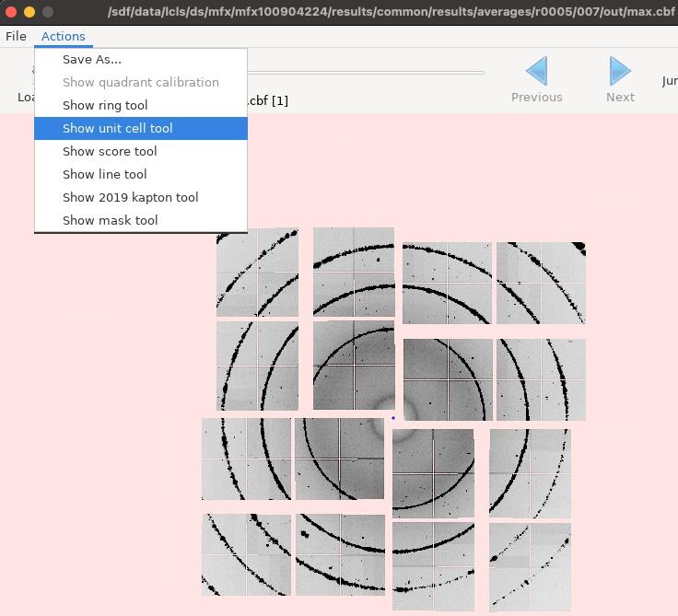Image resolution: width=678 pixels, height=616 pixels.
Task: Select Show mask tool
Action: (141, 220)
